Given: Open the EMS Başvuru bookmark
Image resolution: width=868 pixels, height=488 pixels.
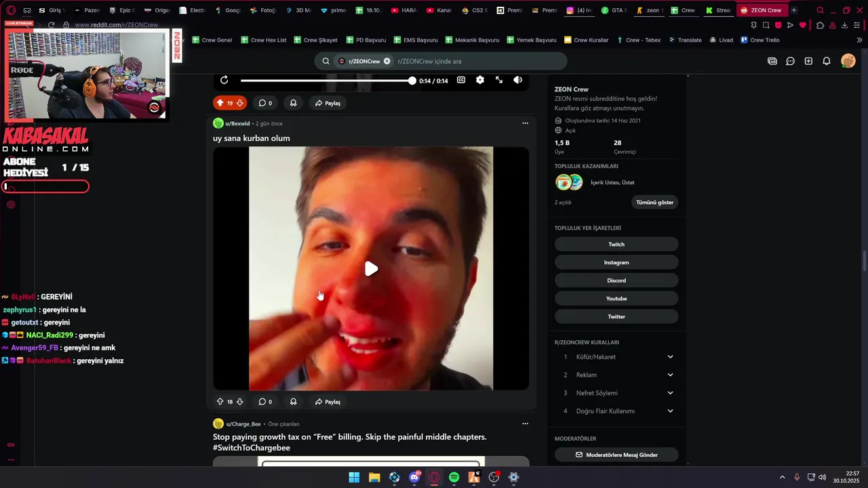Looking at the screenshot, I should click(416, 40).
